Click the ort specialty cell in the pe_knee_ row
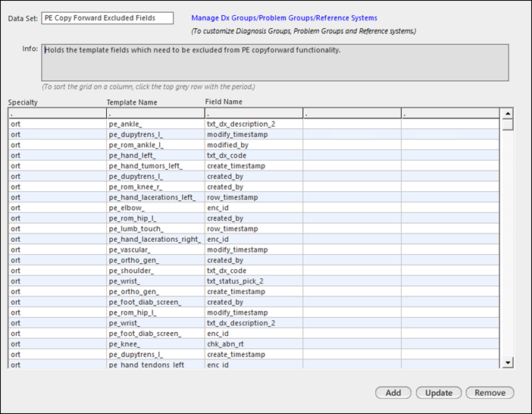 57,344
